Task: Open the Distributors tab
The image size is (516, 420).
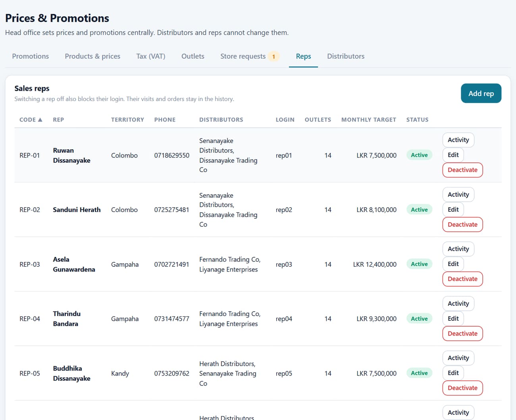Action: coord(346,56)
